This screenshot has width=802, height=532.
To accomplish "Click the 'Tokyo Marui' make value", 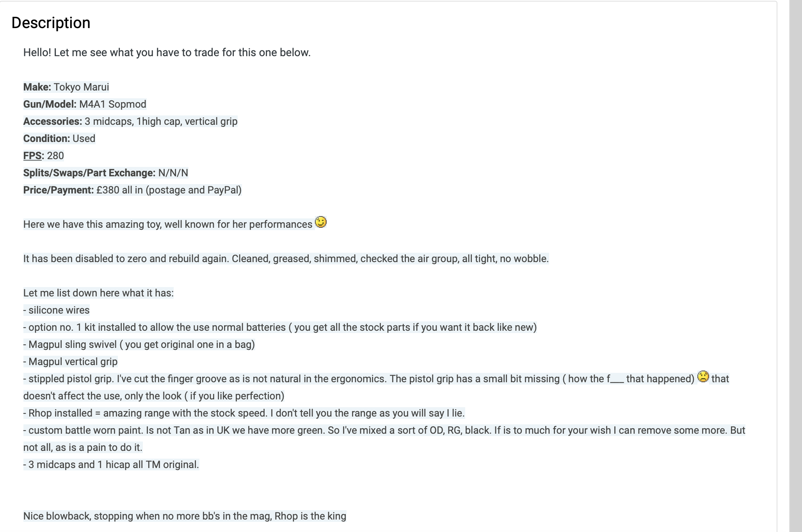I will point(81,87).
